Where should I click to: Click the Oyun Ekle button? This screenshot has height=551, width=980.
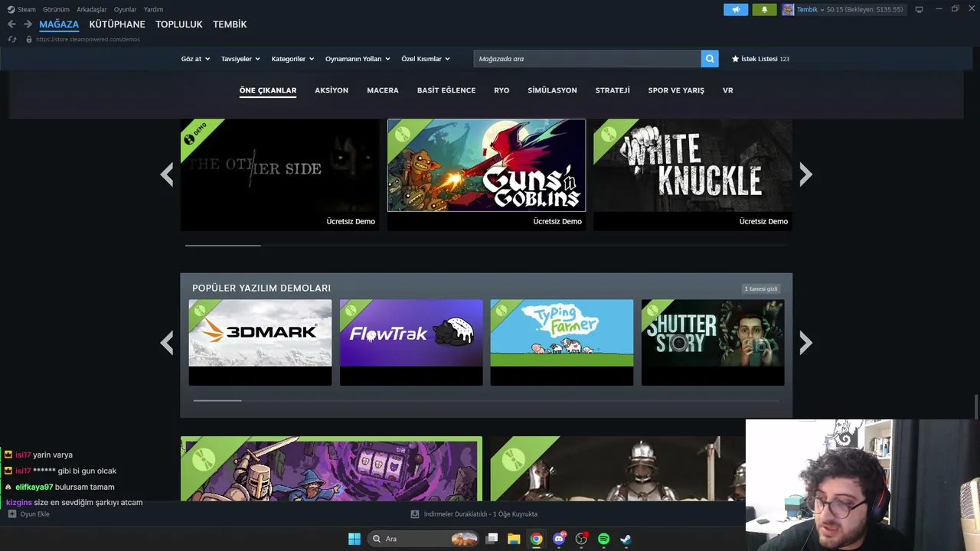tap(29, 514)
